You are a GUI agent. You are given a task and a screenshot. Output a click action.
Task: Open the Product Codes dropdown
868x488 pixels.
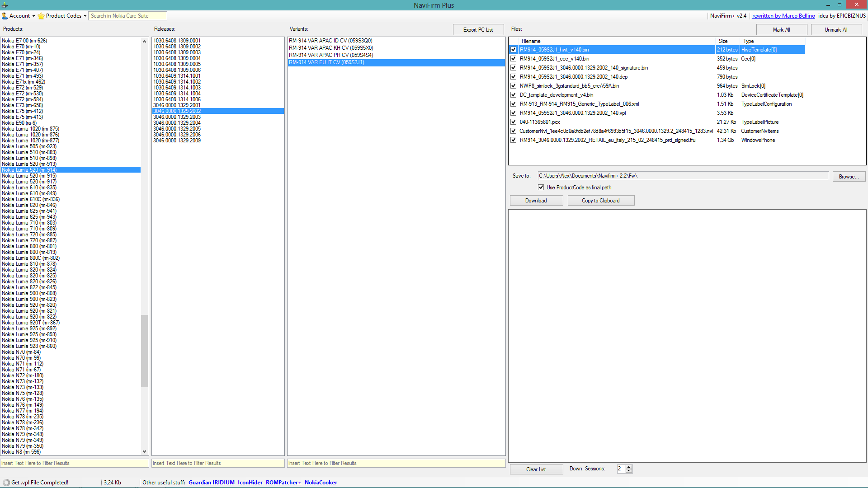(62, 16)
